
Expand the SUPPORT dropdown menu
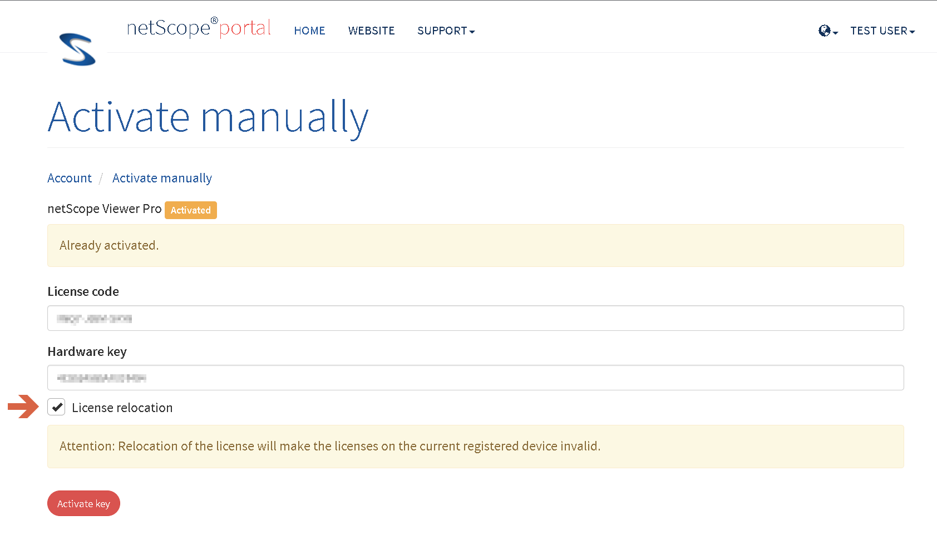point(446,31)
